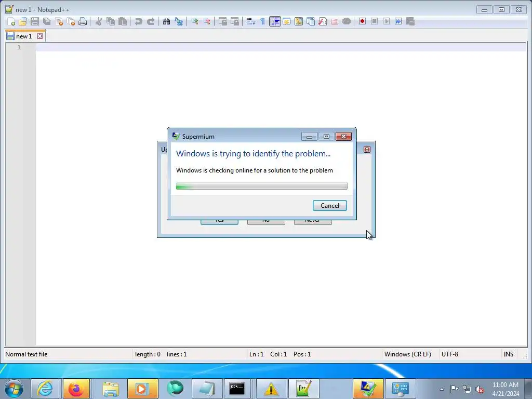Open the Windows Start menu
This screenshot has width=532, height=399.
tap(14, 389)
